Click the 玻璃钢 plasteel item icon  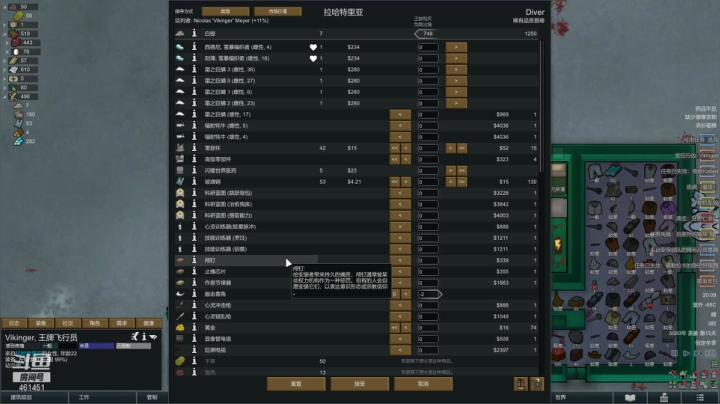(x=180, y=182)
